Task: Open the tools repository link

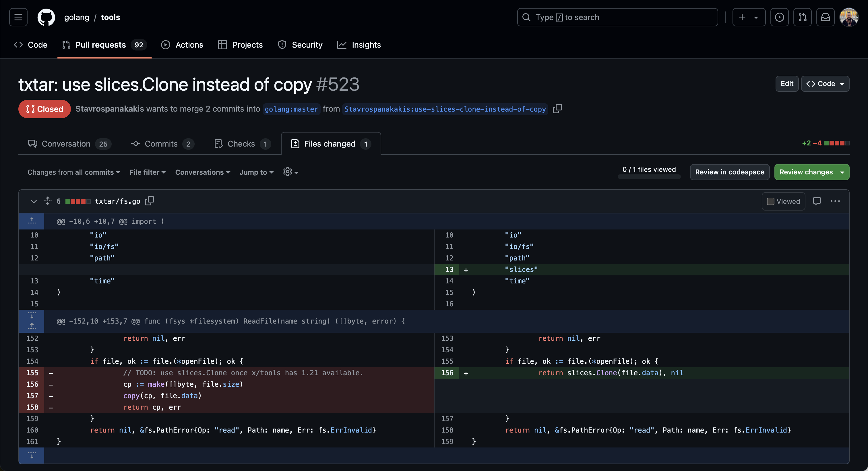Action: coord(111,17)
